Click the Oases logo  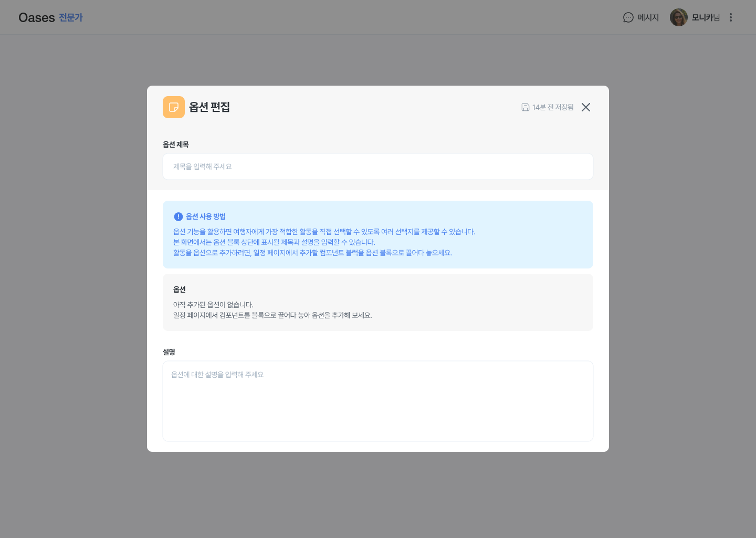point(37,17)
